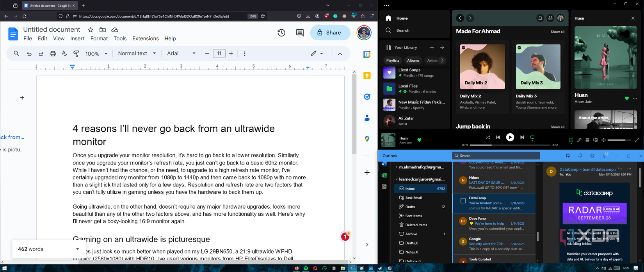
Task: Click the Share button in Google Docs
Action: click(x=330, y=33)
